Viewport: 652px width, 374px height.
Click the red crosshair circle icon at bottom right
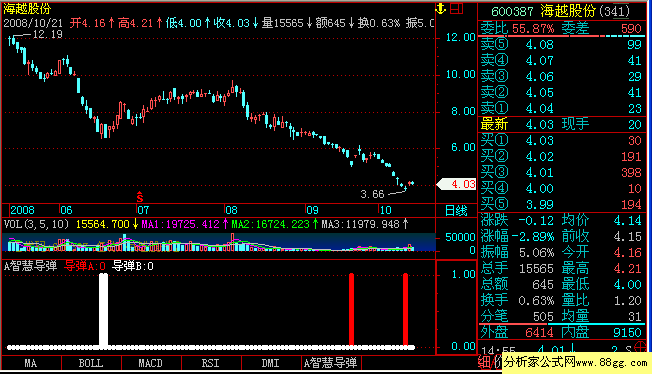[641, 347]
